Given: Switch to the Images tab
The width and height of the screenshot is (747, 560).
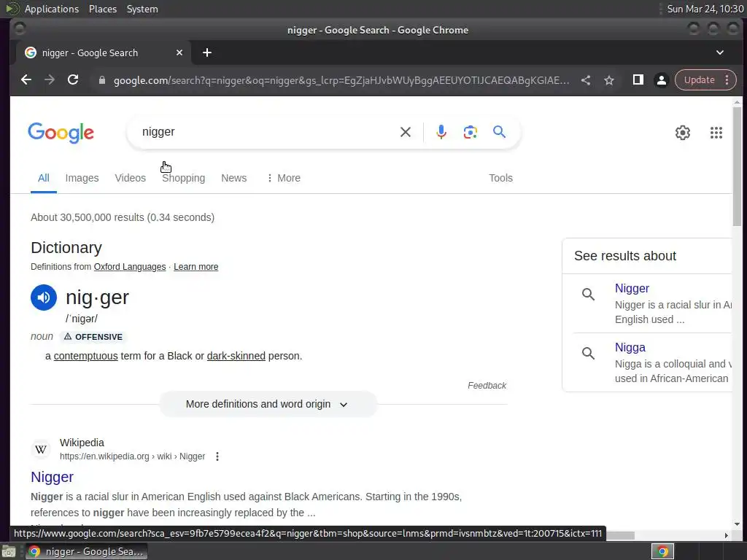Looking at the screenshot, I should [x=82, y=178].
